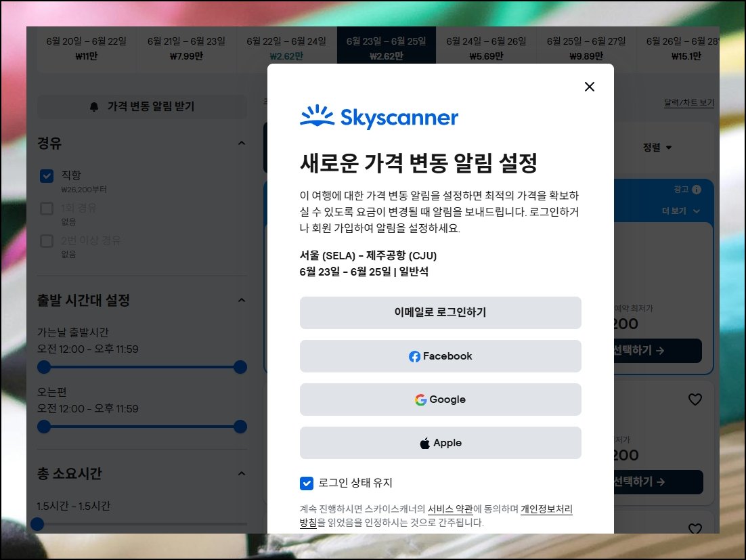
Task: Select 6월 23일 – 6월 25일 date tab
Action: pyautogui.click(x=387, y=47)
